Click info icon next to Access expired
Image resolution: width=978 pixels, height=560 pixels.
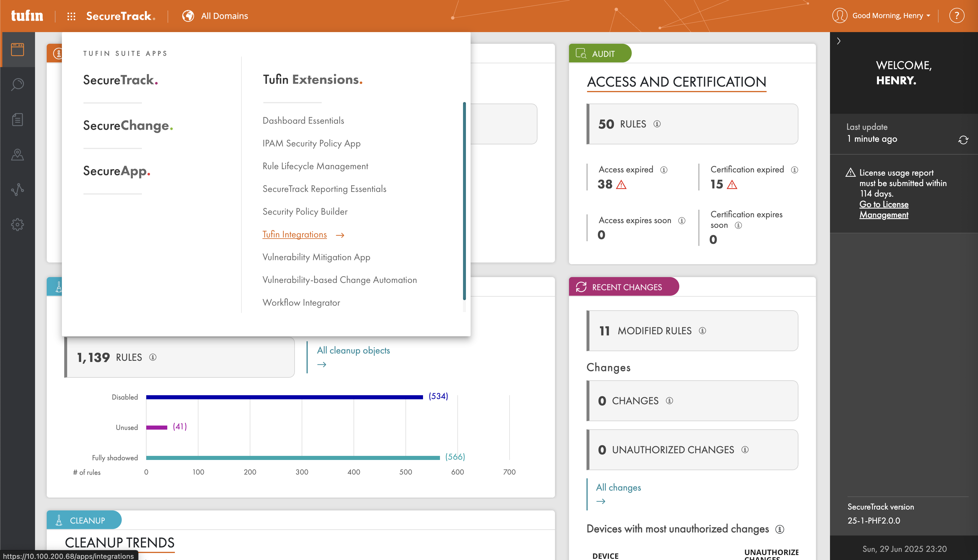pyautogui.click(x=664, y=170)
